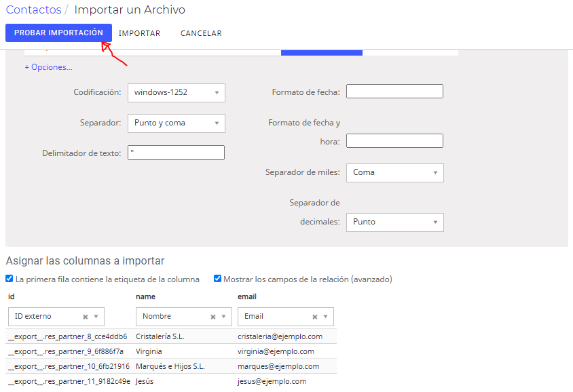Select the __export__.res_partner_8_cce4ddb6 cell
This screenshot has width=573, height=392.
pyautogui.click(x=68, y=336)
